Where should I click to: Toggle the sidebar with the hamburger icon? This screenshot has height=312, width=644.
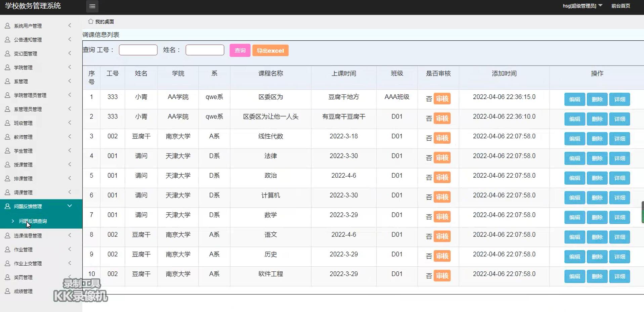(92, 6)
